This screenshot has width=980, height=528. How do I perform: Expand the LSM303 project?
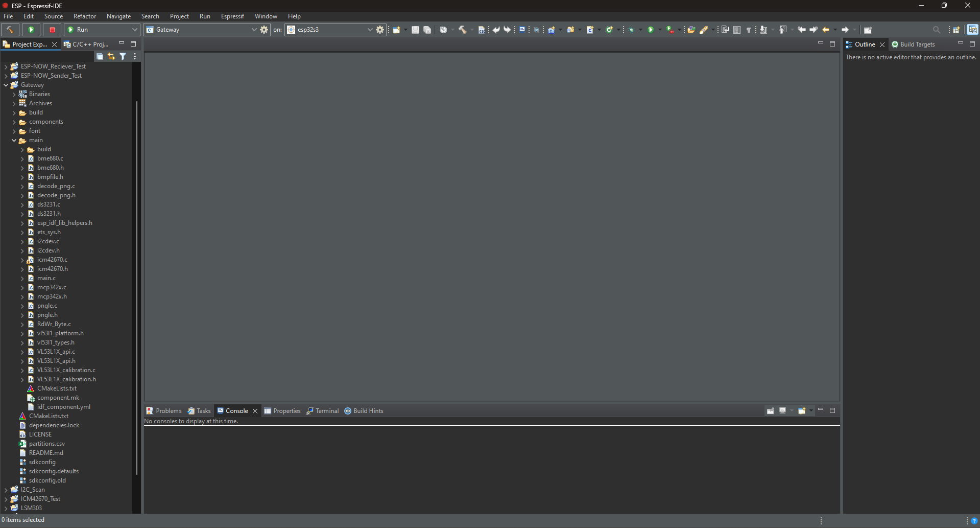click(6, 508)
